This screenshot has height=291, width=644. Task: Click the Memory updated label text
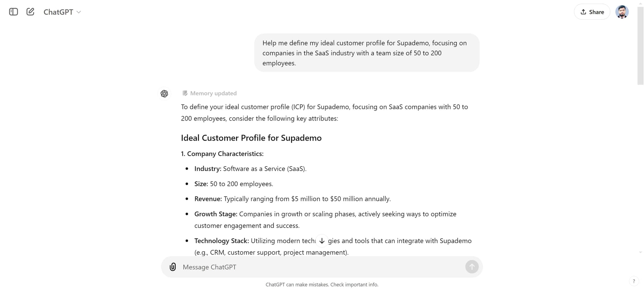214,93
